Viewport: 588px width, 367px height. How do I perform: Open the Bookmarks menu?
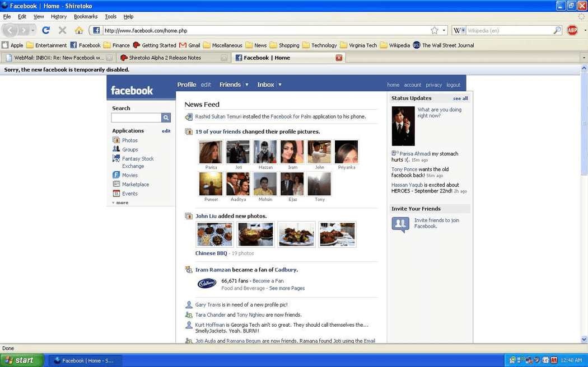[x=86, y=16]
